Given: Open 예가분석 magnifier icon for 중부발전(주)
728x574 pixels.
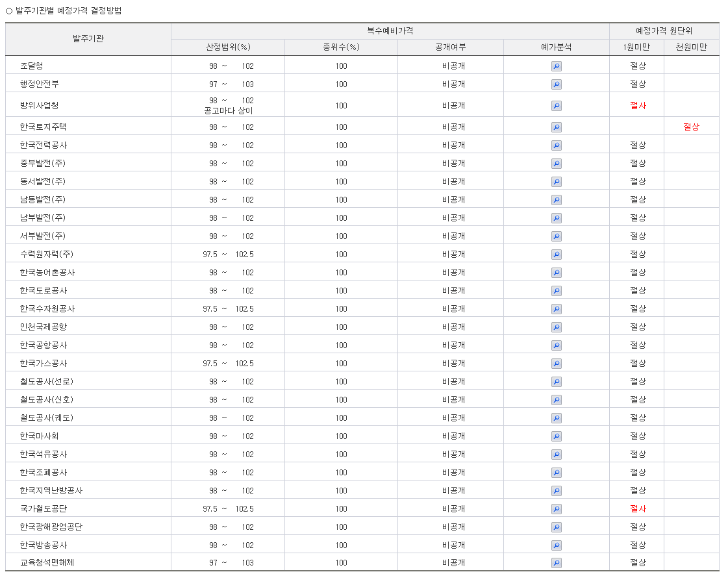Looking at the screenshot, I should 556,164.
